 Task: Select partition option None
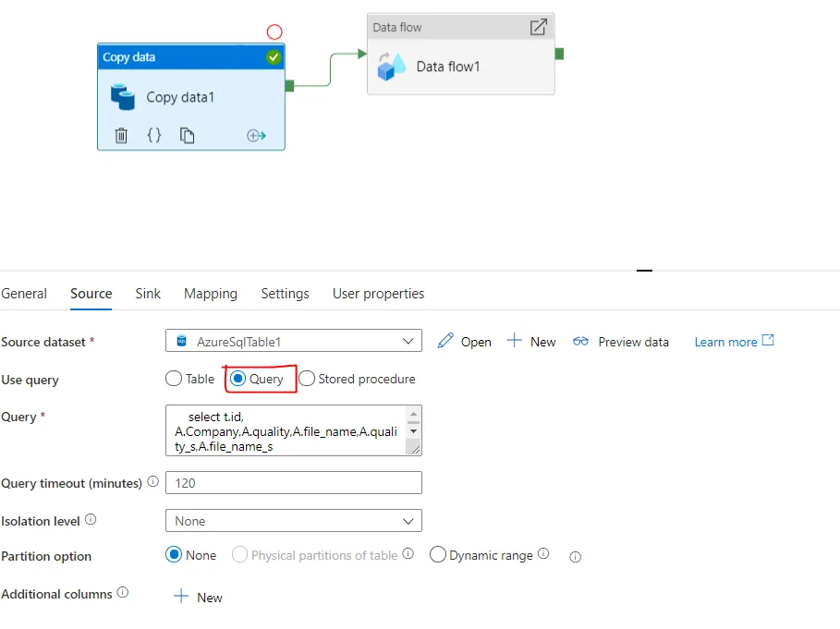tap(174, 554)
